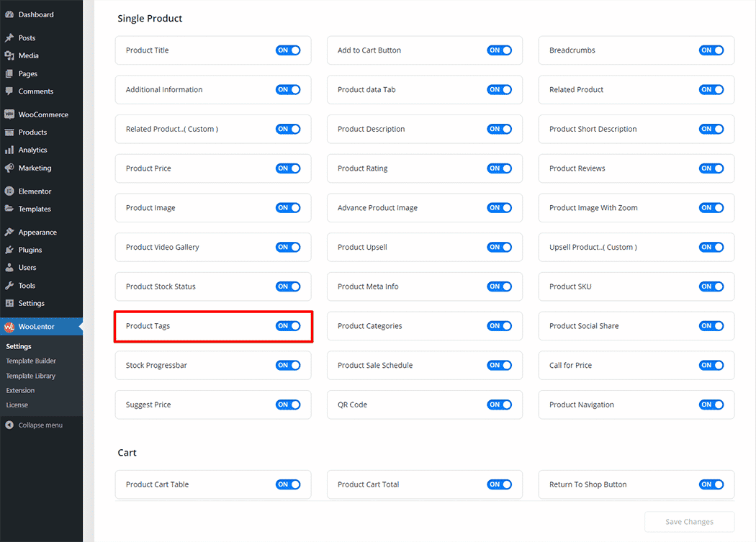The height and width of the screenshot is (542, 756).
Task: Disable the Product Cart Total toggle
Action: (x=500, y=484)
